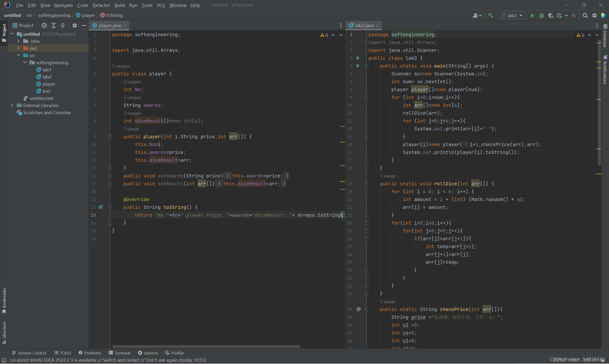
Task: Open the Version Control tool window
Action: point(29,353)
